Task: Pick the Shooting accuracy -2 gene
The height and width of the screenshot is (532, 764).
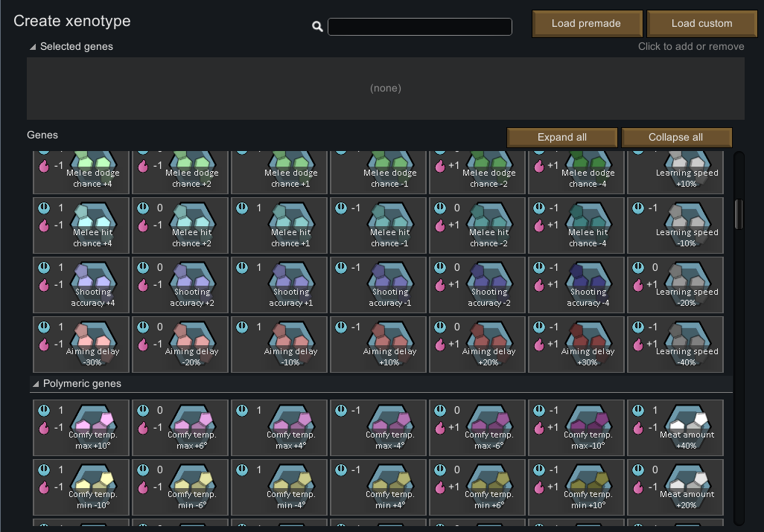Action: [x=477, y=285]
